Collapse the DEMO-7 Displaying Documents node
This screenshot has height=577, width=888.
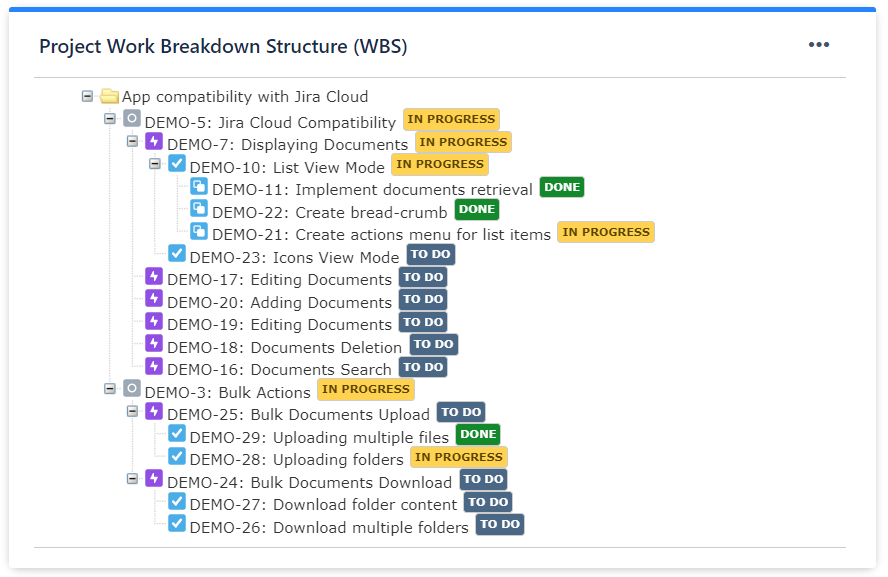(x=133, y=142)
